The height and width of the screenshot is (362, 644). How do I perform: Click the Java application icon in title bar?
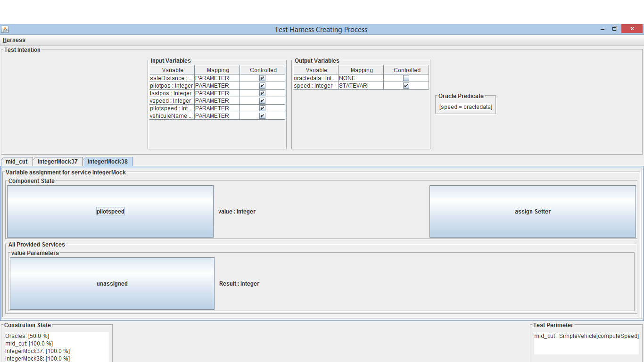[x=5, y=29]
